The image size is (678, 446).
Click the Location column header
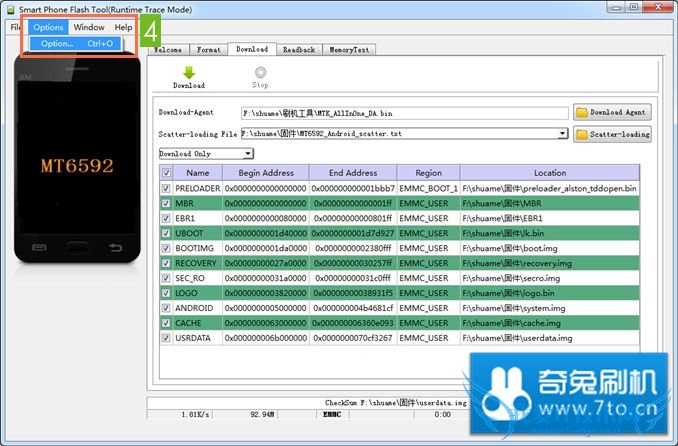[x=549, y=172]
